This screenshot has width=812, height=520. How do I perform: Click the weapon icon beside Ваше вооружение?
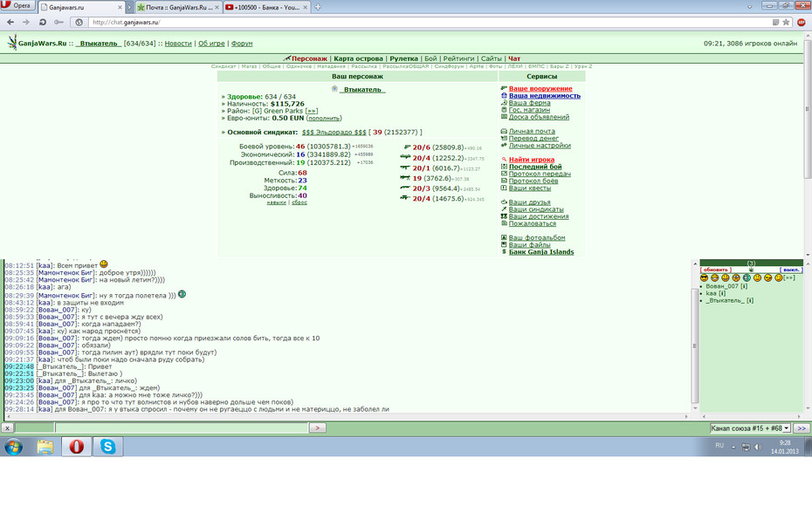[x=504, y=88]
